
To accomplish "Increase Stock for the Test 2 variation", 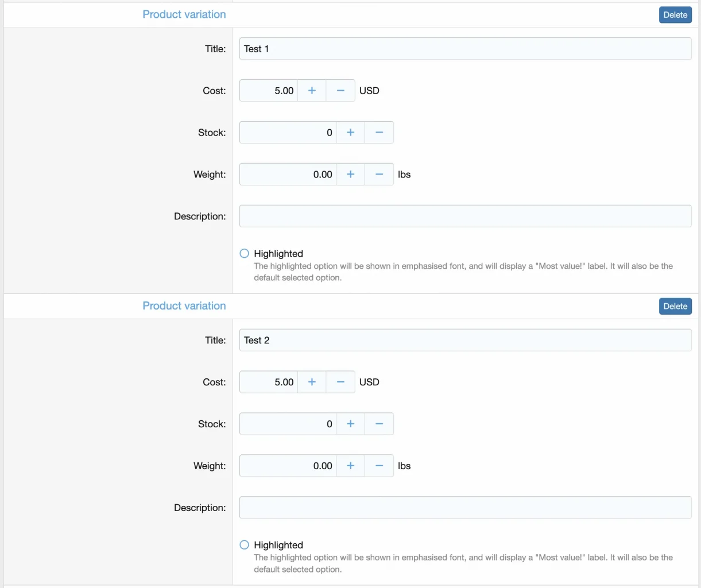I will 350,424.
